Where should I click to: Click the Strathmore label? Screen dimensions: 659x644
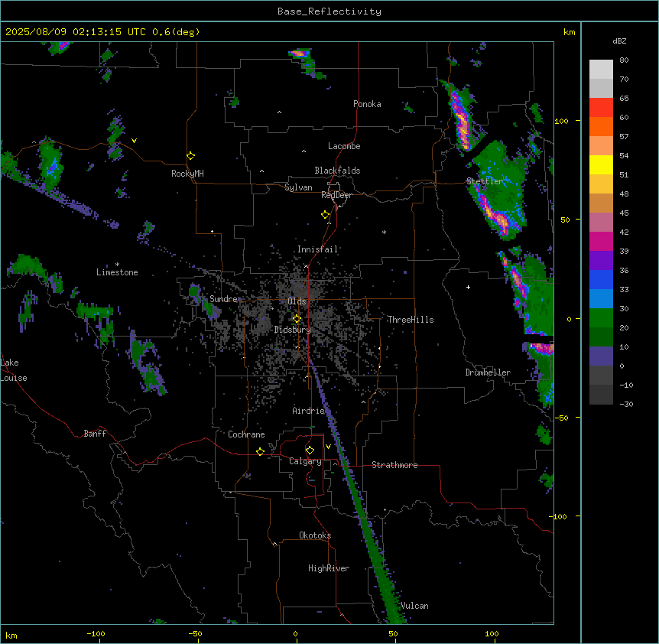(x=394, y=465)
